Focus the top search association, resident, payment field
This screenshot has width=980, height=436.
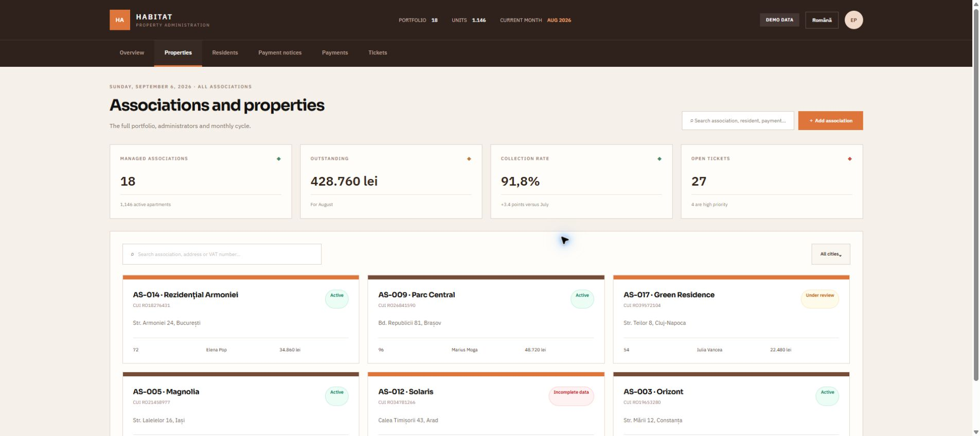click(738, 121)
